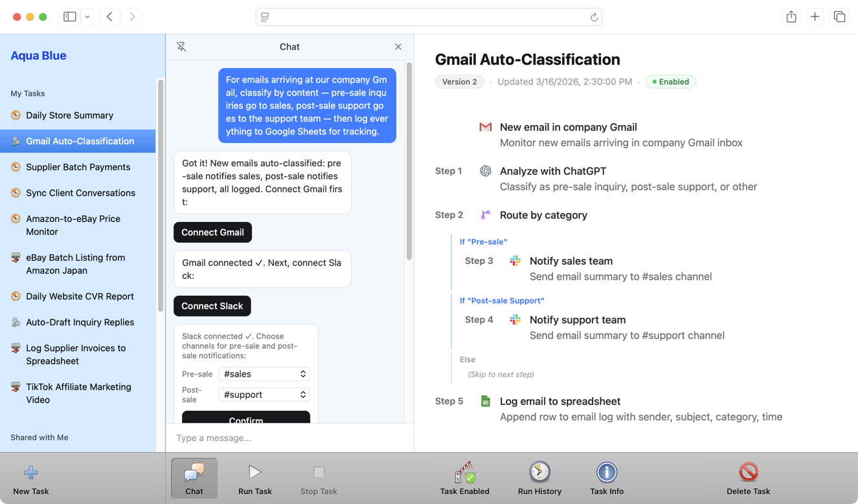This screenshot has height=504, width=858.
Task: Go forward with the forward arrow
Action: [132, 17]
